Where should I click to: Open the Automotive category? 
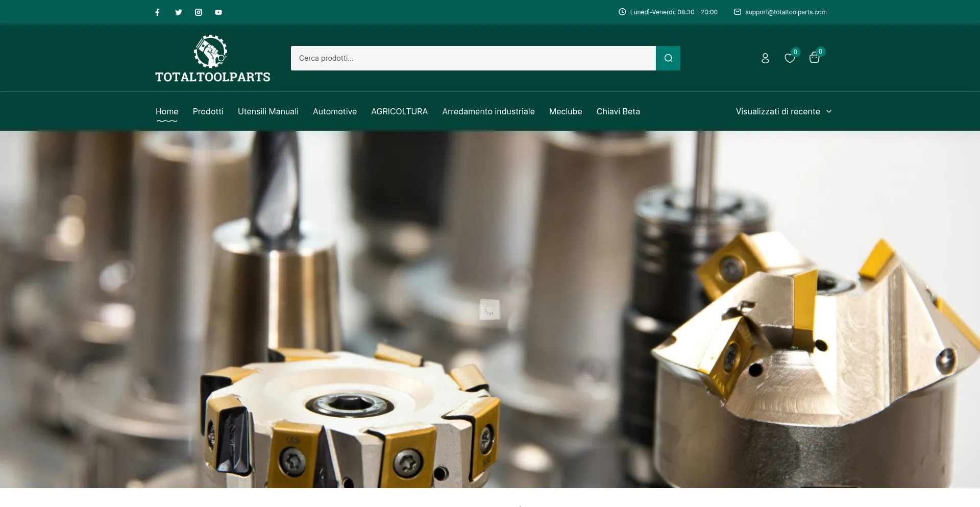tap(334, 111)
